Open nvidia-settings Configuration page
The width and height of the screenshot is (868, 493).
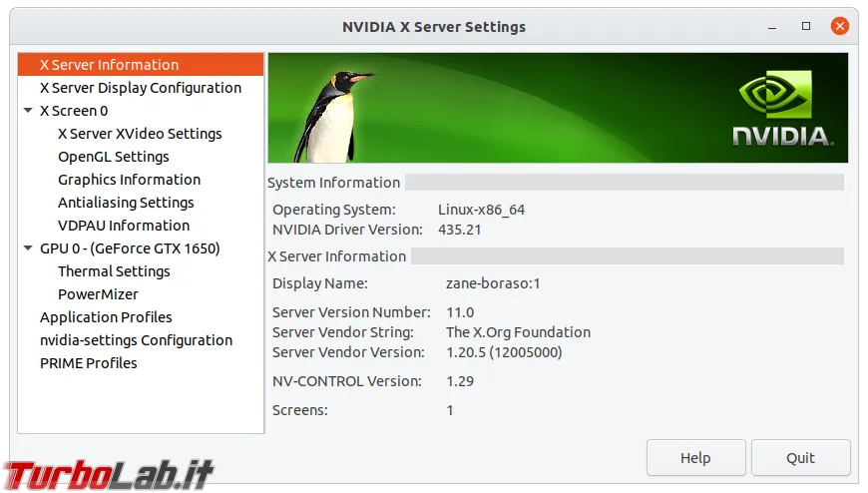pyautogui.click(x=136, y=340)
